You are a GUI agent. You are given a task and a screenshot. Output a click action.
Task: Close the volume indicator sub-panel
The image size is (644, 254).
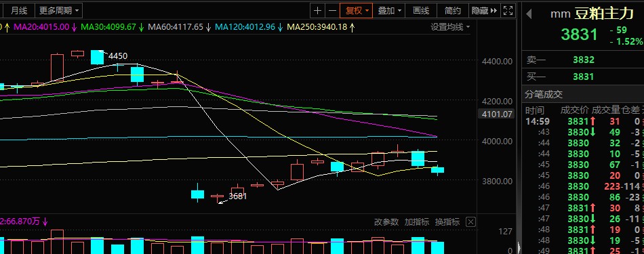pyautogui.click(x=471, y=222)
